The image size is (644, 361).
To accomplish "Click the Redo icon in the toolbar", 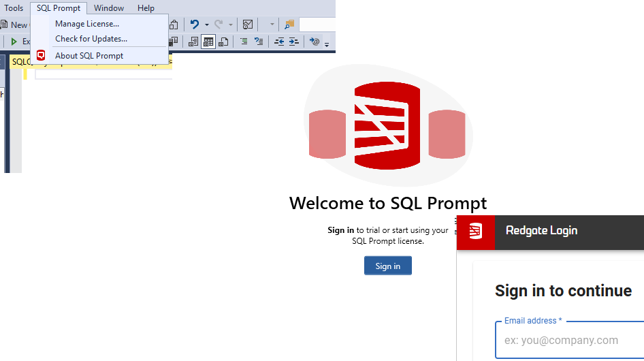I will 219,25.
